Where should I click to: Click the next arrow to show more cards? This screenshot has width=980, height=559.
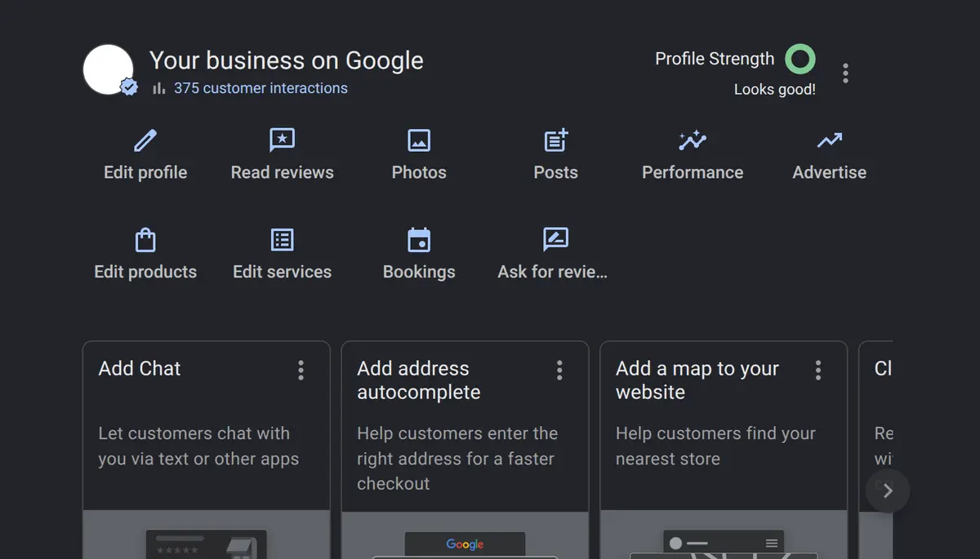[x=888, y=490]
